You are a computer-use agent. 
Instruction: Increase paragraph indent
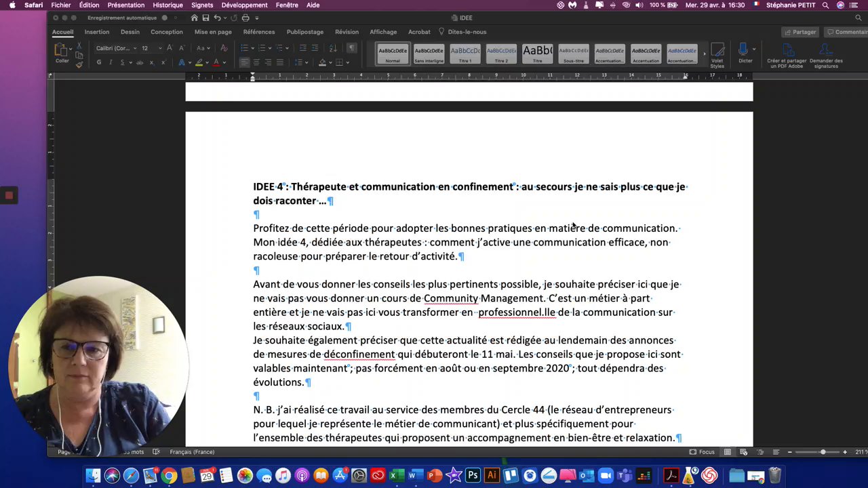point(315,48)
